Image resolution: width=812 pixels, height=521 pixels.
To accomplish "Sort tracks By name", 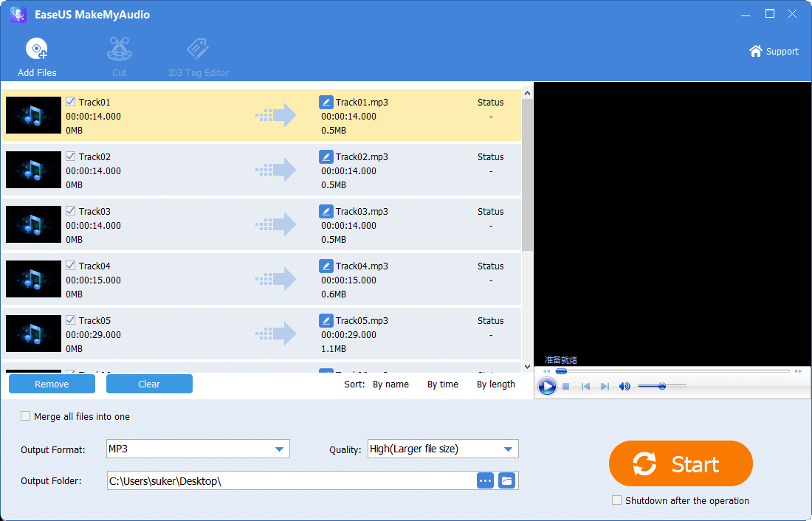I will point(390,384).
